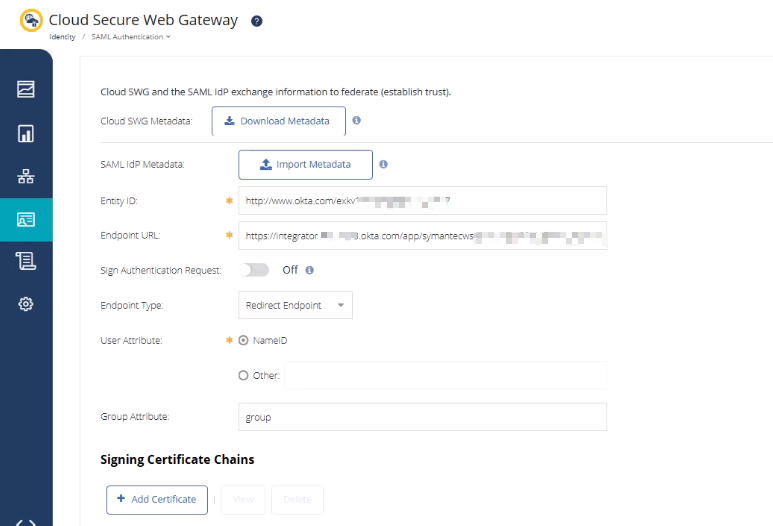Open the network connectivity sidebar icon
The image size is (773, 526).
[26, 176]
